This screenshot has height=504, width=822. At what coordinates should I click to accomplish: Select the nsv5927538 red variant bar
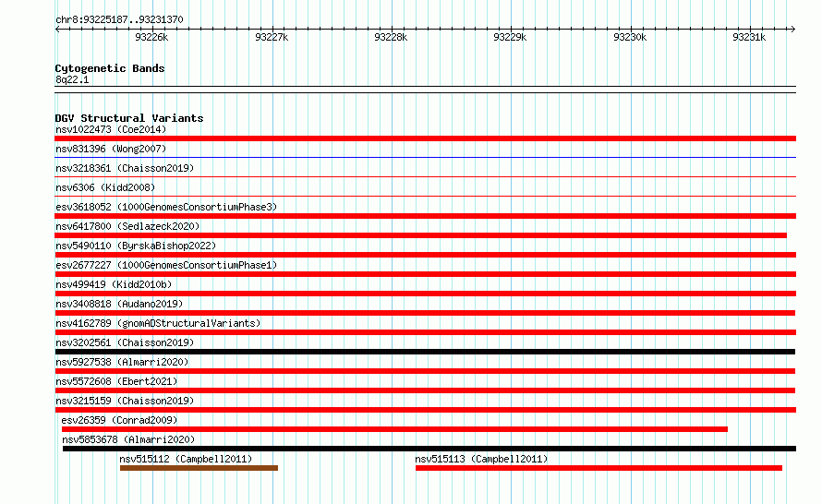(x=425, y=371)
